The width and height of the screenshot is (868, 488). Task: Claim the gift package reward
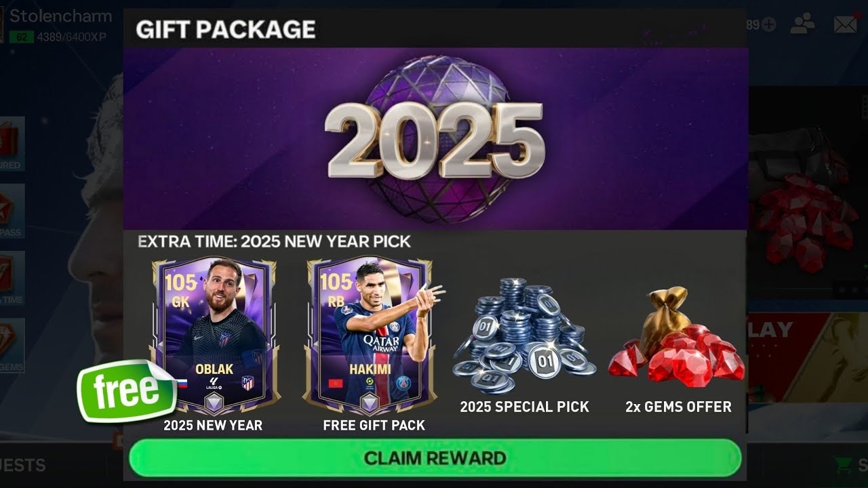click(x=435, y=457)
